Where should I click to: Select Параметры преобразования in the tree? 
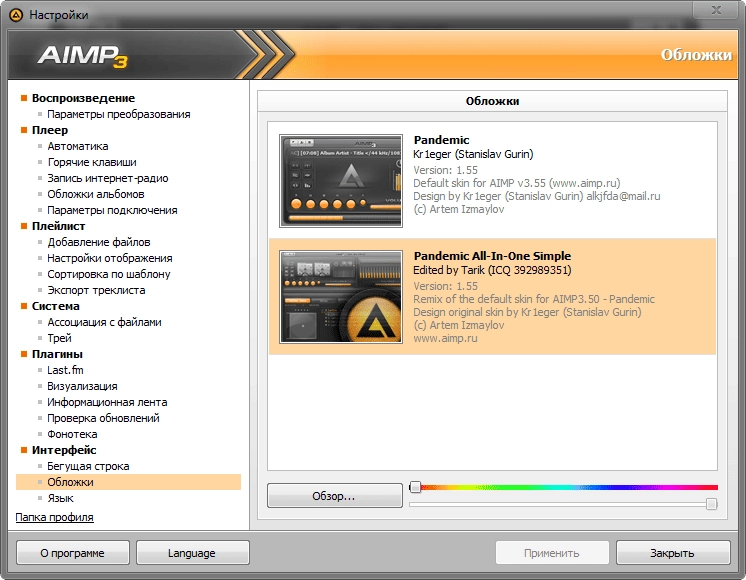[x=118, y=114]
